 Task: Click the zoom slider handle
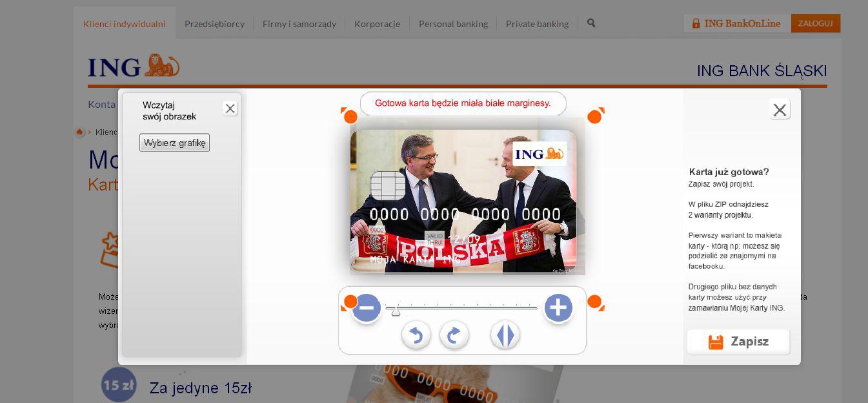[396, 311]
